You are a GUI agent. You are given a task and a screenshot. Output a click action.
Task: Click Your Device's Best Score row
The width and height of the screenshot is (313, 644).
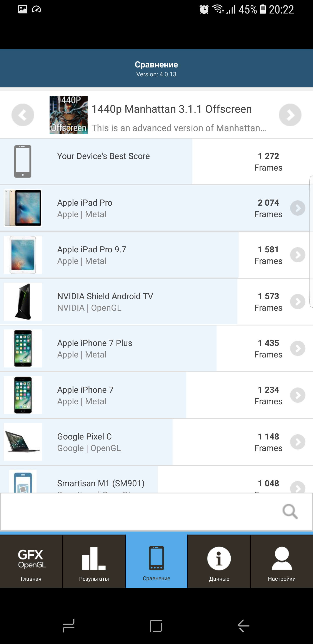(156, 161)
